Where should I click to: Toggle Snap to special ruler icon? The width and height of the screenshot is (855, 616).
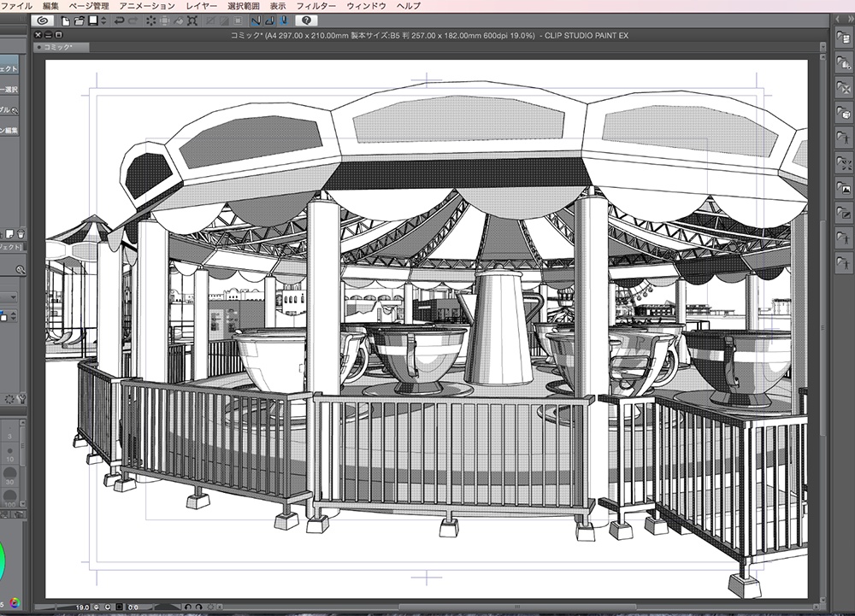tap(269, 21)
